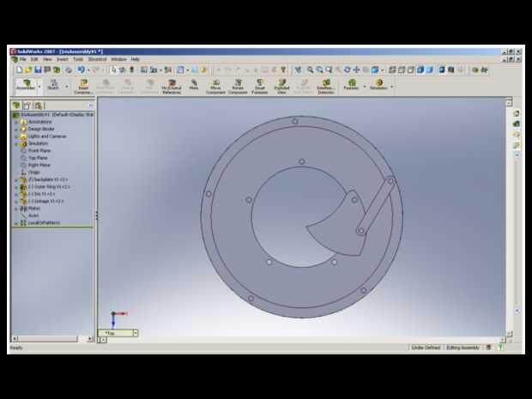The image size is (532, 399).
Task: Select the Rotate View tool
Action: click(348, 70)
